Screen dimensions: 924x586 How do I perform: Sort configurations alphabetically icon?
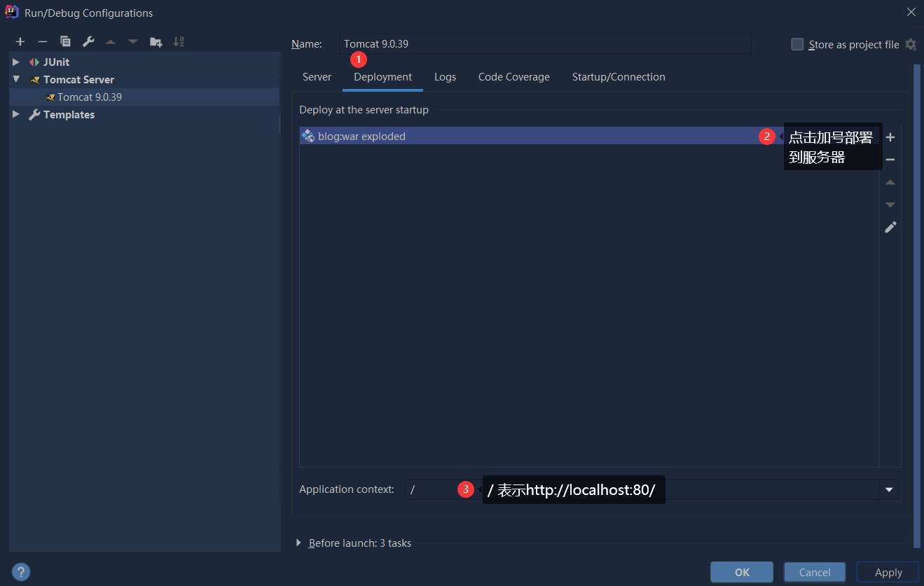point(179,42)
